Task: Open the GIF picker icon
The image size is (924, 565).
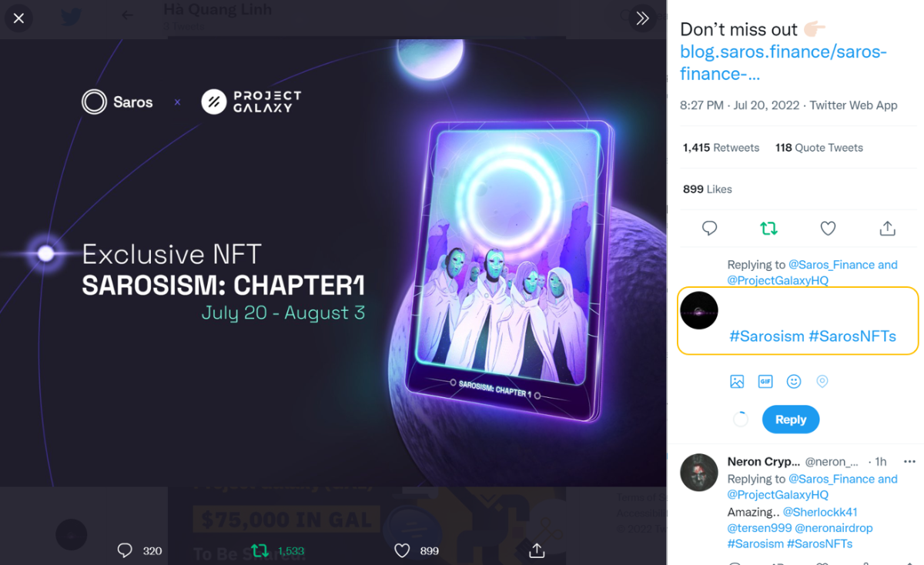Action: [765, 381]
